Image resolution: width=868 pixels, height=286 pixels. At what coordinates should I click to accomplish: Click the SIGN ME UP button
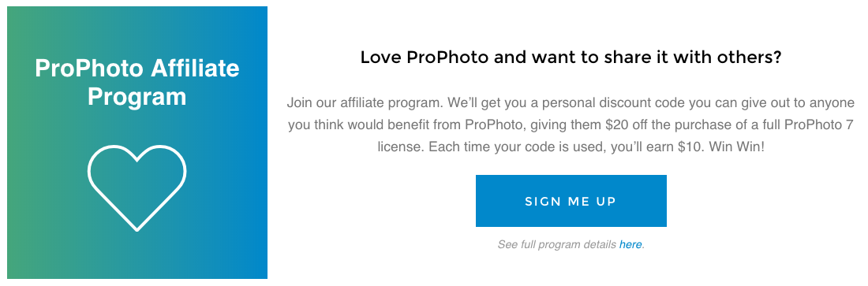point(571,201)
